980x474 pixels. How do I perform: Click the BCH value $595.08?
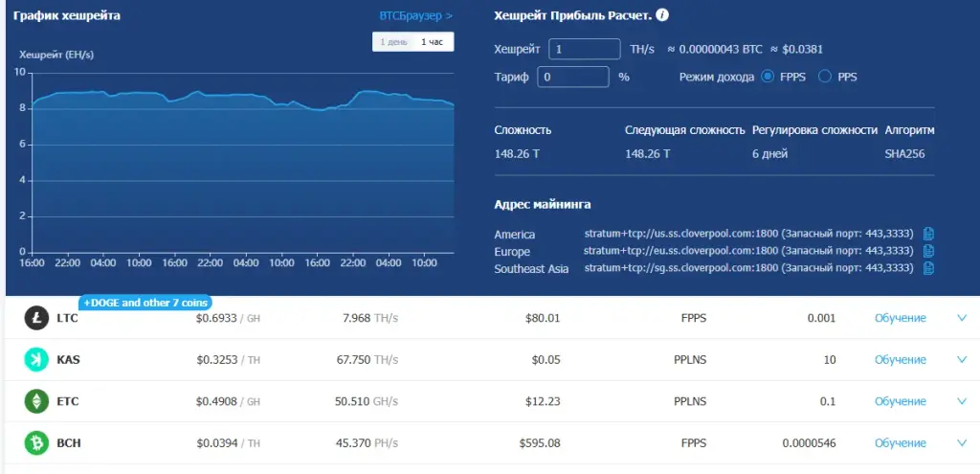(x=540, y=443)
